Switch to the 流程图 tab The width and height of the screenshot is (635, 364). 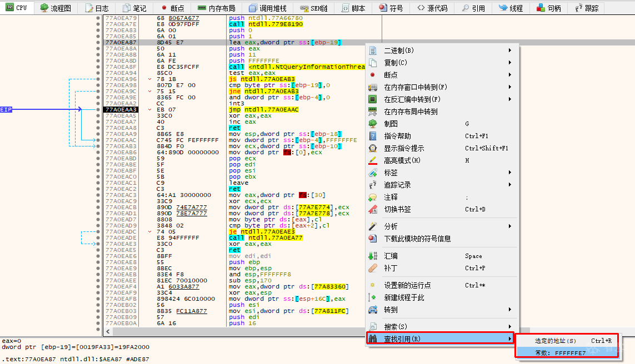click(56, 8)
